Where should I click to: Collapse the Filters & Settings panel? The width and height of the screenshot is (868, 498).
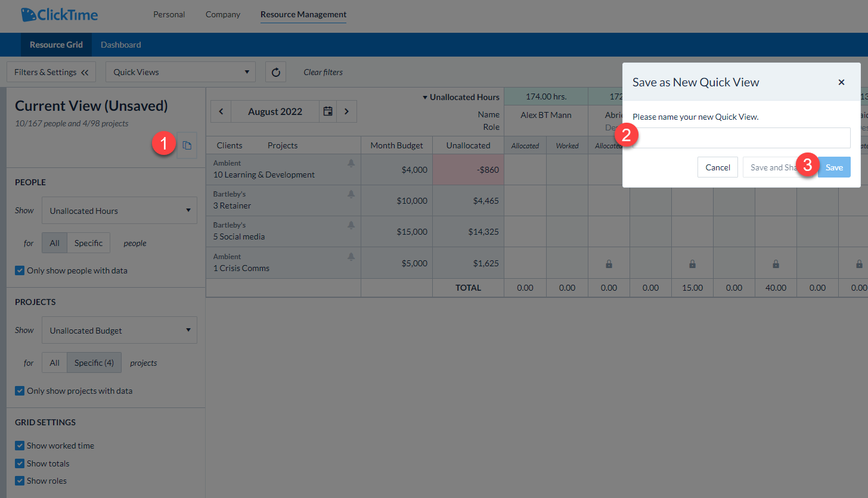click(x=51, y=71)
